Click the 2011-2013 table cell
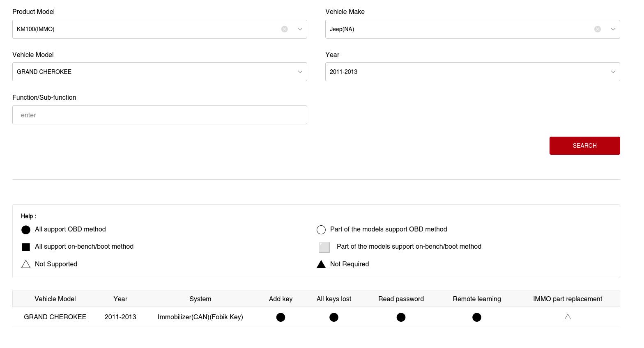Image resolution: width=644 pixels, height=348 pixels. click(120, 317)
